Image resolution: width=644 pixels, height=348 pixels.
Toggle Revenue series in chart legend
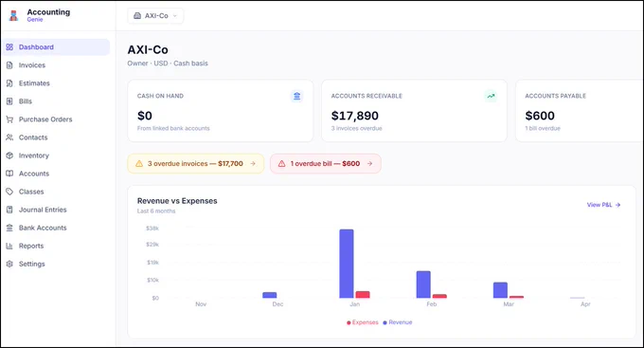[398, 322]
